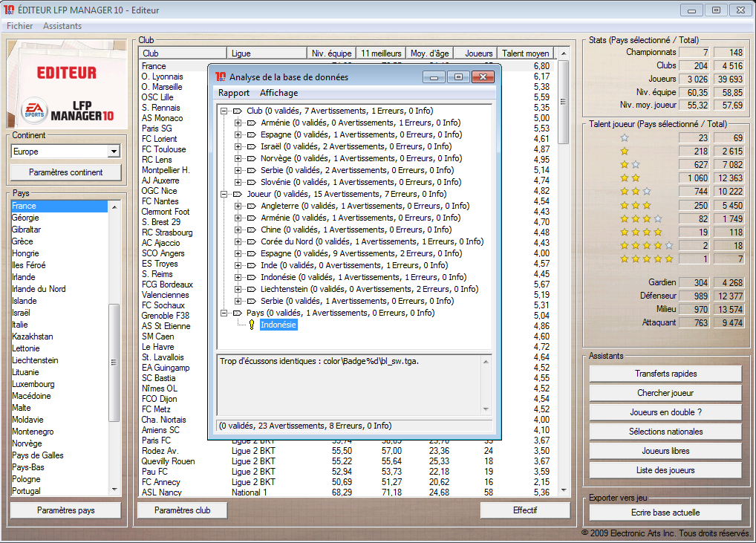Select O. Lyonnais in the club list
Viewport: 756px width, 543px height.
(x=163, y=77)
